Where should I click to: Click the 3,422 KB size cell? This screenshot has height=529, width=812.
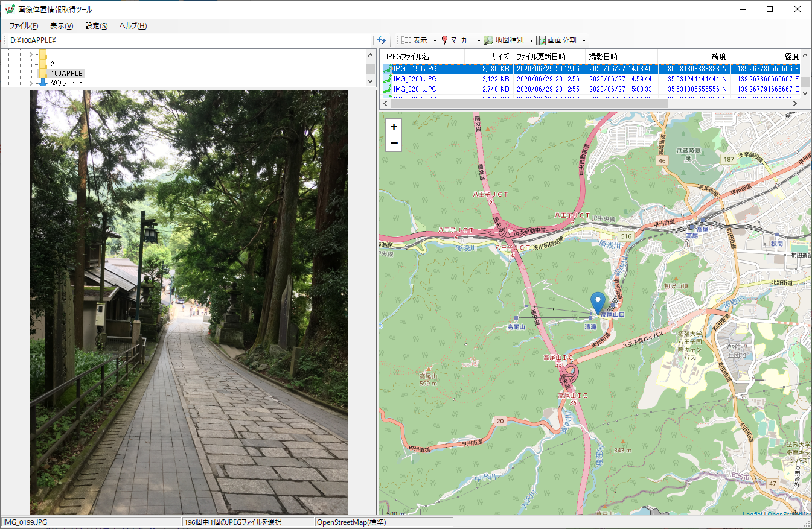pyautogui.click(x=496, y=79)
